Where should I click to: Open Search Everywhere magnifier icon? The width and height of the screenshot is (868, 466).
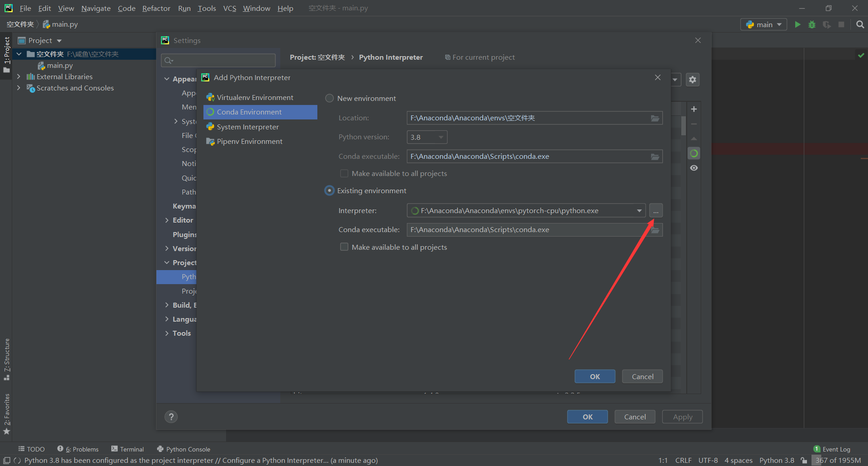(x=860, y=24)
